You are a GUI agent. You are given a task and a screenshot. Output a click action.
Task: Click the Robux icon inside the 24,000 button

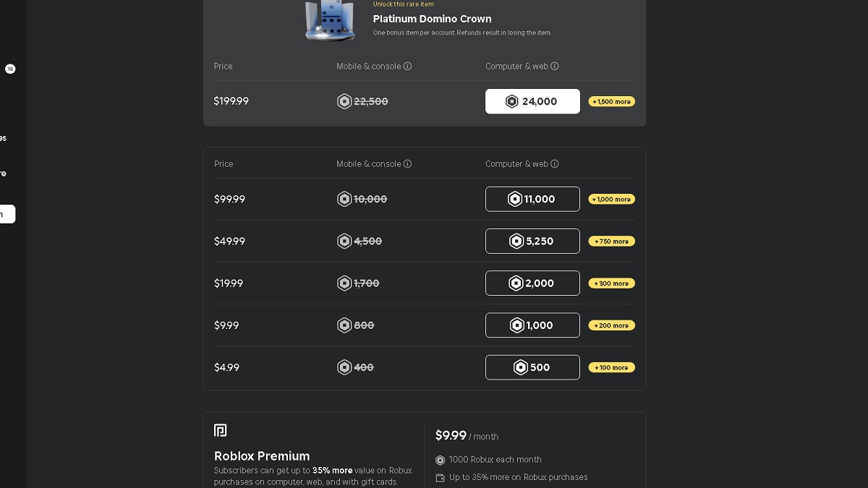tap(512, 101)
